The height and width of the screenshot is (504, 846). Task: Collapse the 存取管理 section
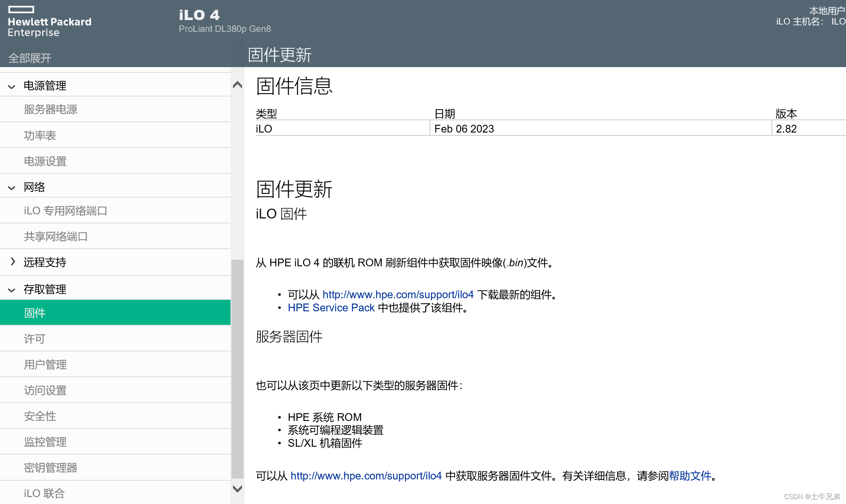click(x=44, y=289)
